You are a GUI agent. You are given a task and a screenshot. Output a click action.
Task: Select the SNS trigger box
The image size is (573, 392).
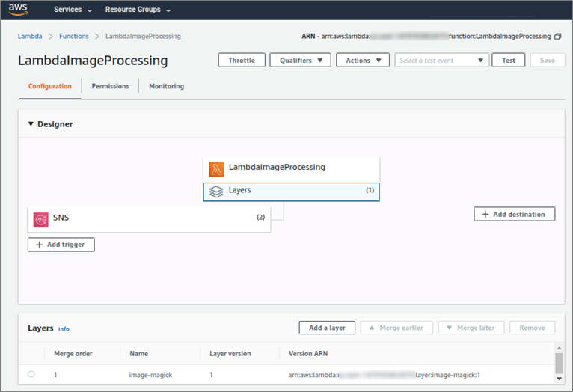tap(149, 219)
